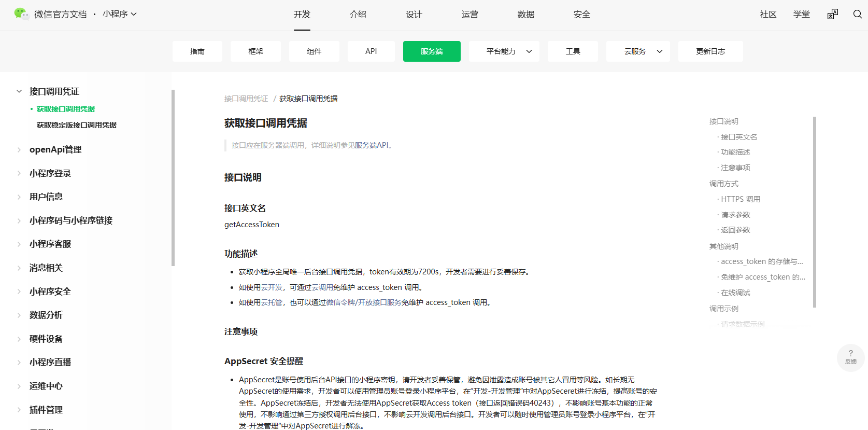This screenshot has width=868, height=430.
Task: Follow the 云开发 link
Action: tap(272, 287)
